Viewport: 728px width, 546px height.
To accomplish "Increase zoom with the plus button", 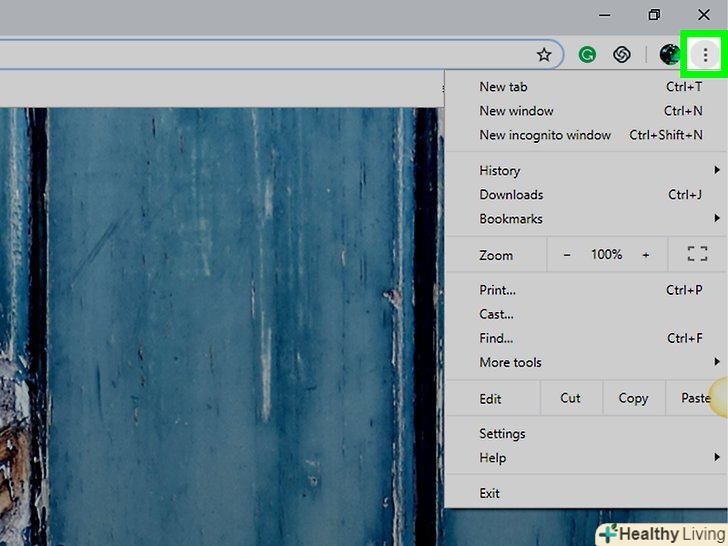I will click(x=645, y=255).
